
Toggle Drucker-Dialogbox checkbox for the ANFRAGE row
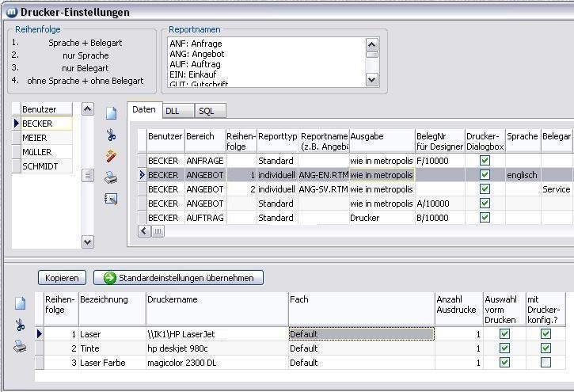485,160
